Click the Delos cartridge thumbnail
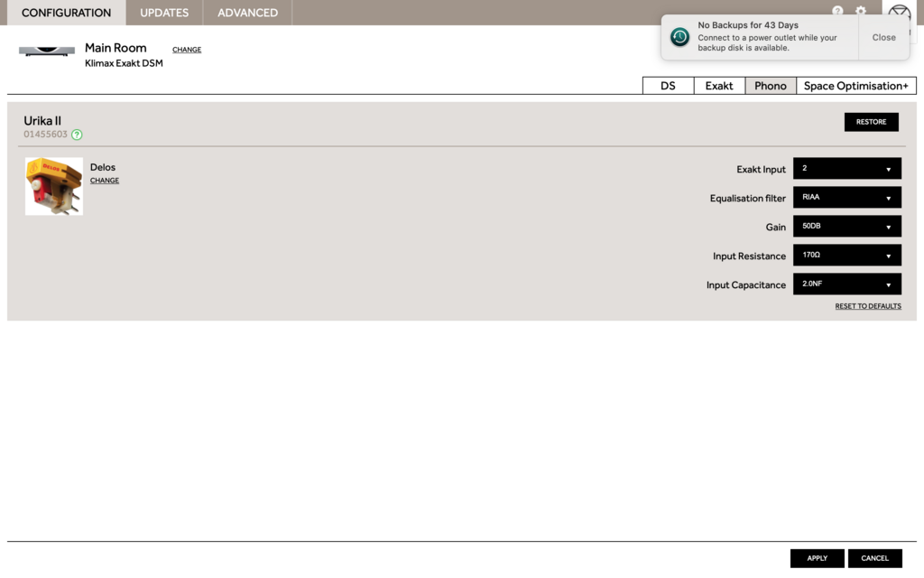The height and width of the screenshot is (578, 924). coord(53,186)
